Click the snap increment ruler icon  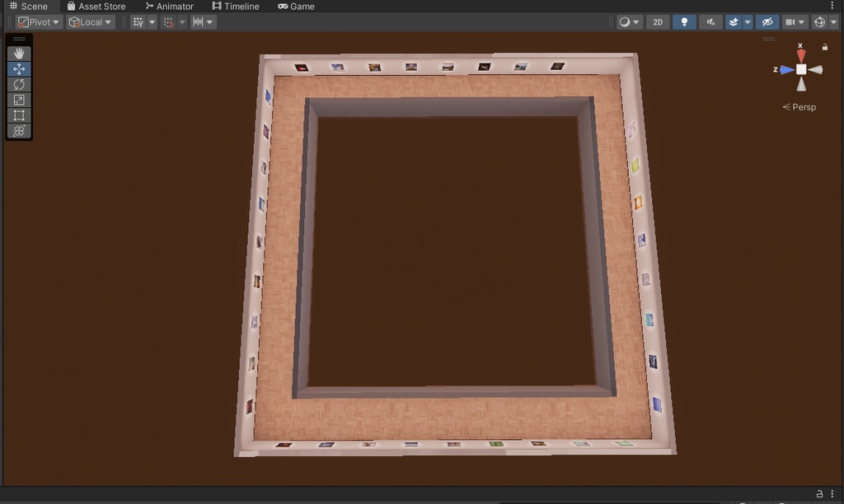[x=198, y=22]
